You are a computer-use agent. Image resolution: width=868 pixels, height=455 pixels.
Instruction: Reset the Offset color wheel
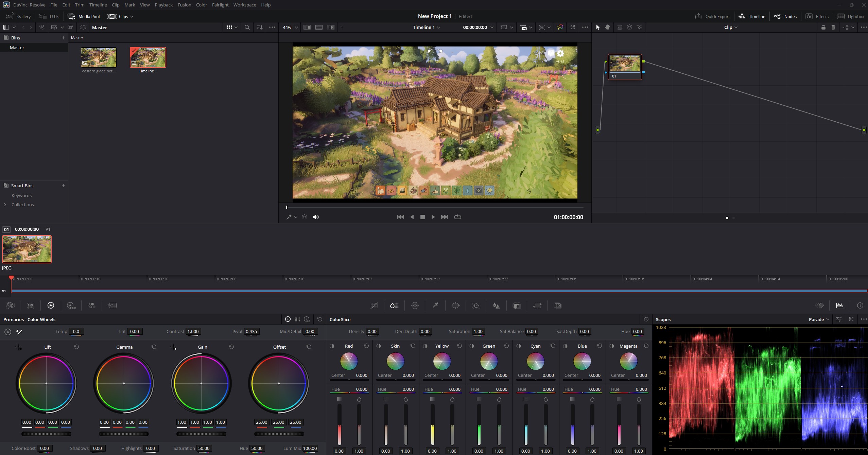point(309,347)
